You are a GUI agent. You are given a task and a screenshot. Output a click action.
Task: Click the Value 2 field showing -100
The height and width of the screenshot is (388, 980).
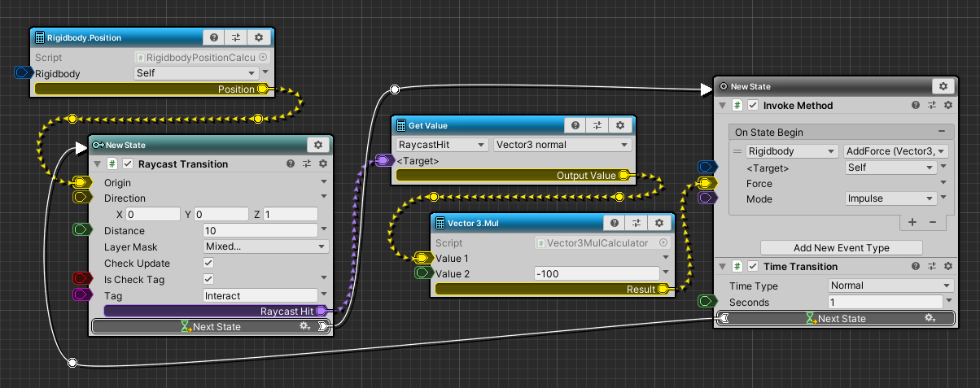point(597,273)
